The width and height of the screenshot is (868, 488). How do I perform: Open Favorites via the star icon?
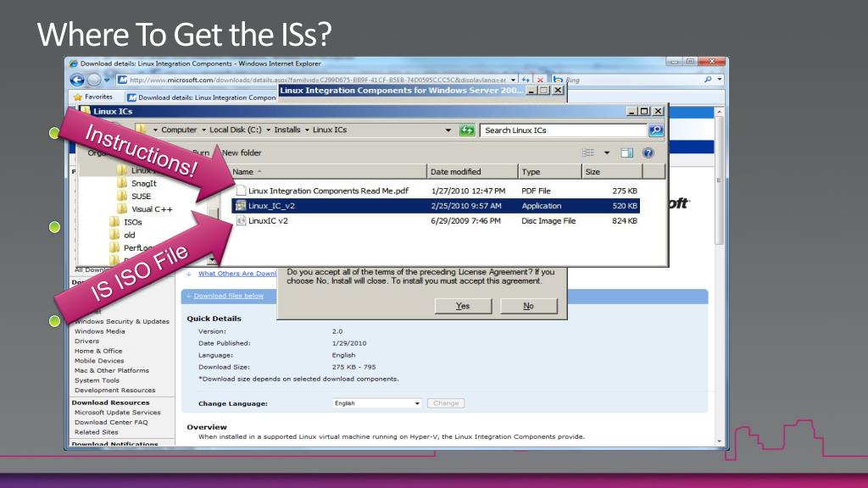pyautogui.click(x=78, y=97)
